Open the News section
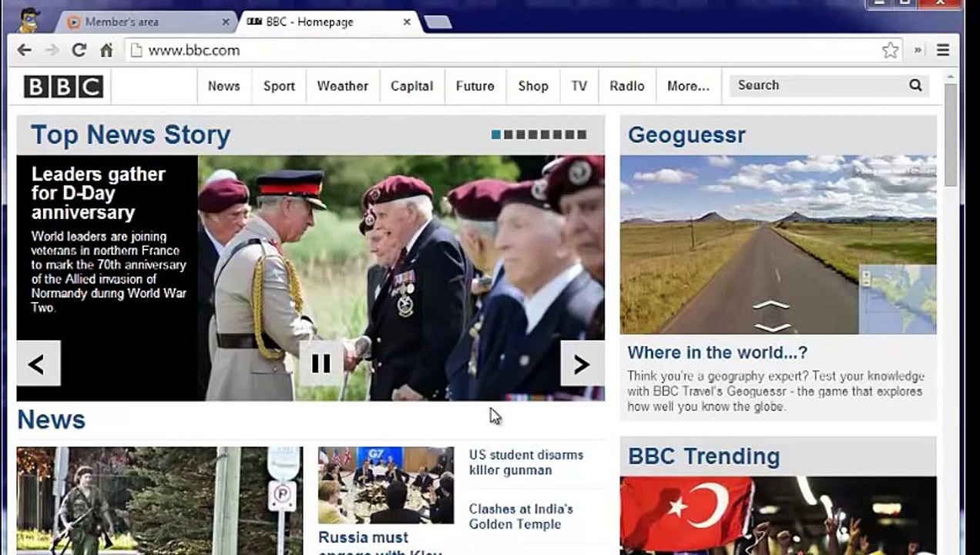Screen dimensions: 980x555 pos(223,86)
